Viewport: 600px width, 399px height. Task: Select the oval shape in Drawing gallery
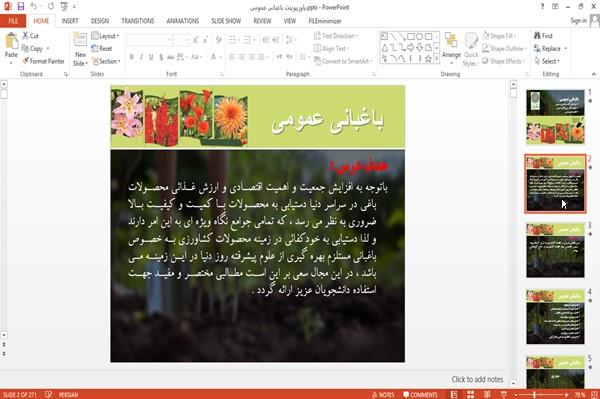[x=420, y=37]
